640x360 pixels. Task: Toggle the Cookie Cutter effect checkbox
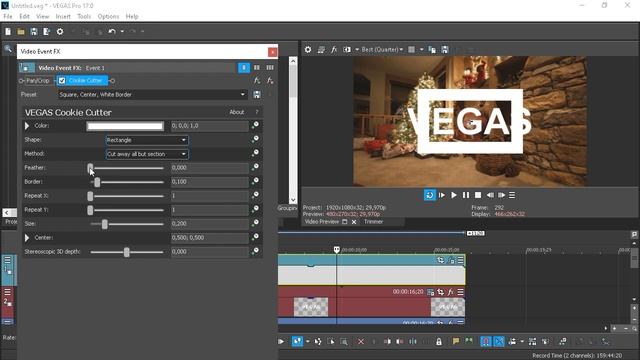(62, 80)
